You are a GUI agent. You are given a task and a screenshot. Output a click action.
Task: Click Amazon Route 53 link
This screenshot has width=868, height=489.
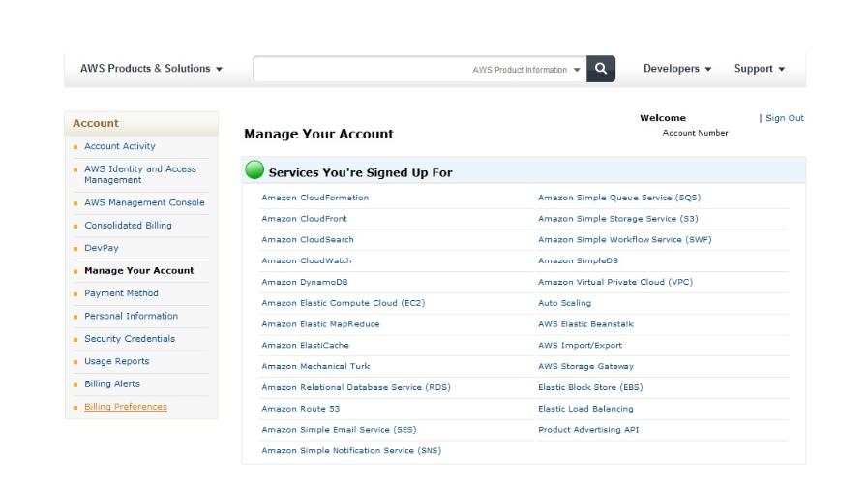[x=301, y=409]
